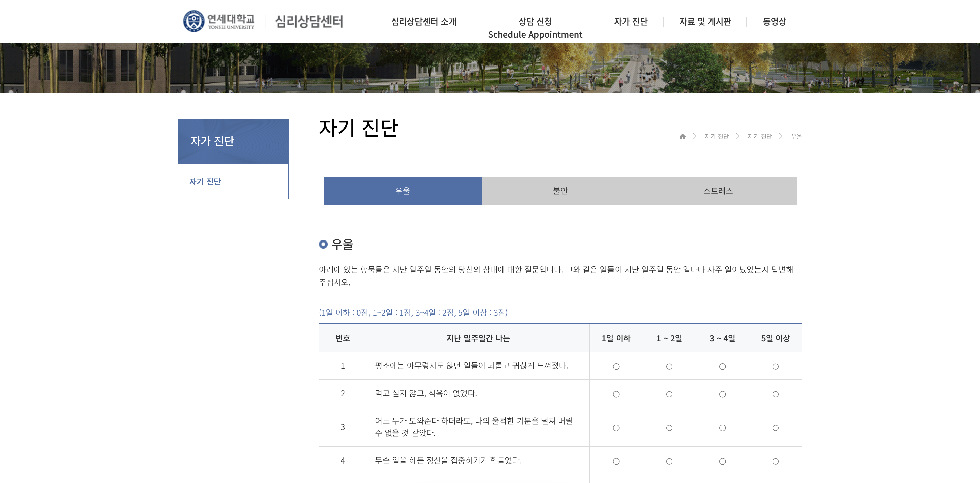Open the 자료 및 게시판 menu
The width and height of the screenshot is (980, 483).
[706, 22]
